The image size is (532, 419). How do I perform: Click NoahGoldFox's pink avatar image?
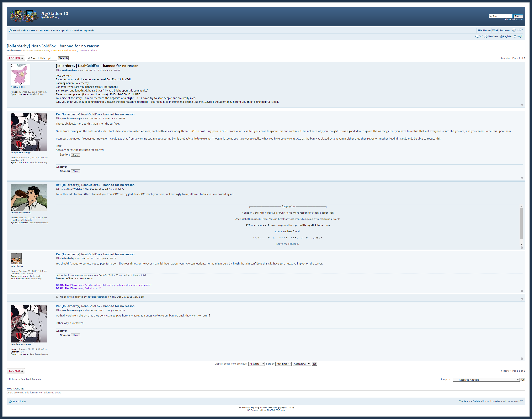[x=21, y=75]
